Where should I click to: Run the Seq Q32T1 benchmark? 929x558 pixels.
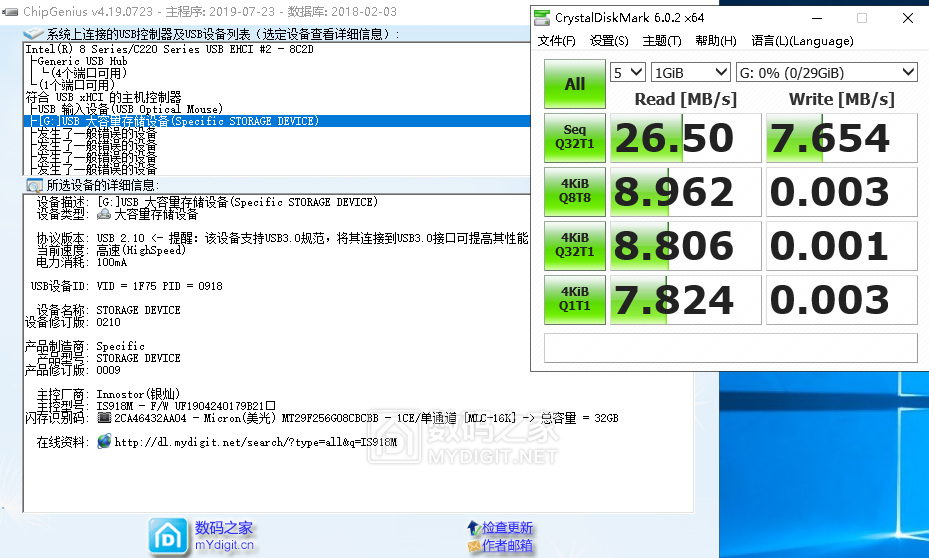pyautogui.click(x=575, y=137)
